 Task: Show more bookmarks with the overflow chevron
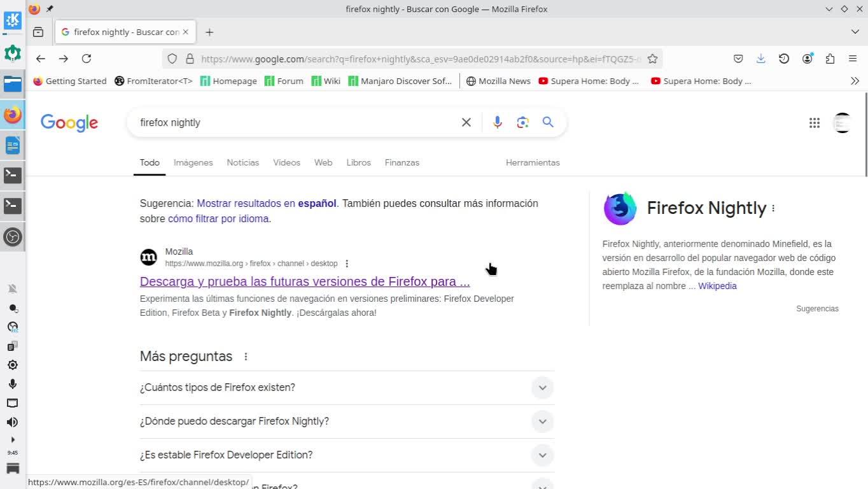click(x=855, y=81)
